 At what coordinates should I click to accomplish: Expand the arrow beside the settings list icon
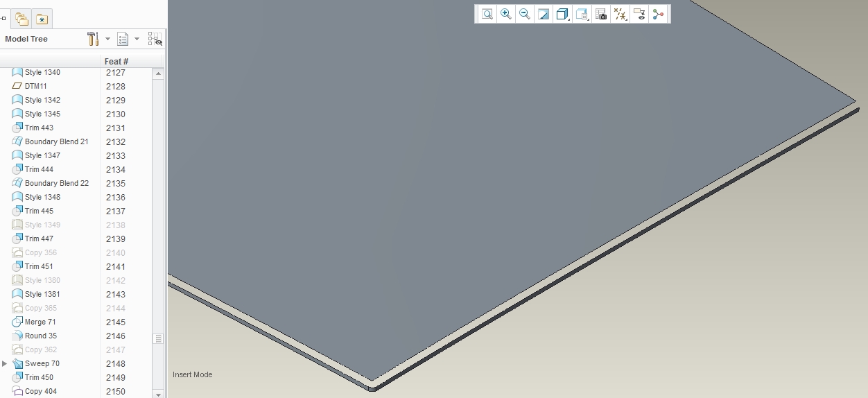click(x=137, y=39)
